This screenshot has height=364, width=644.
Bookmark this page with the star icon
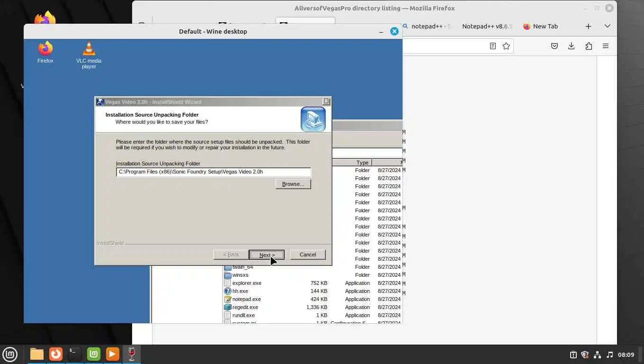tap(506, 46)
